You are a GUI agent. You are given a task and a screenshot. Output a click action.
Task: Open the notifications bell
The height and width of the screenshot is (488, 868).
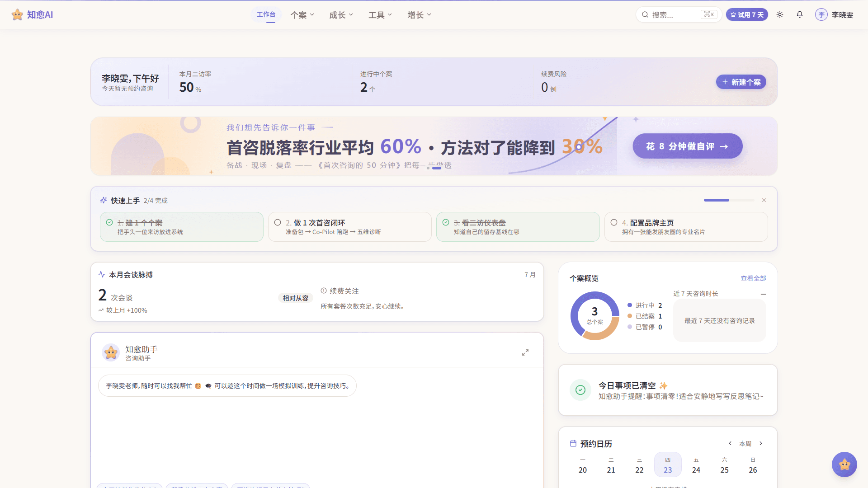[800, 14]
